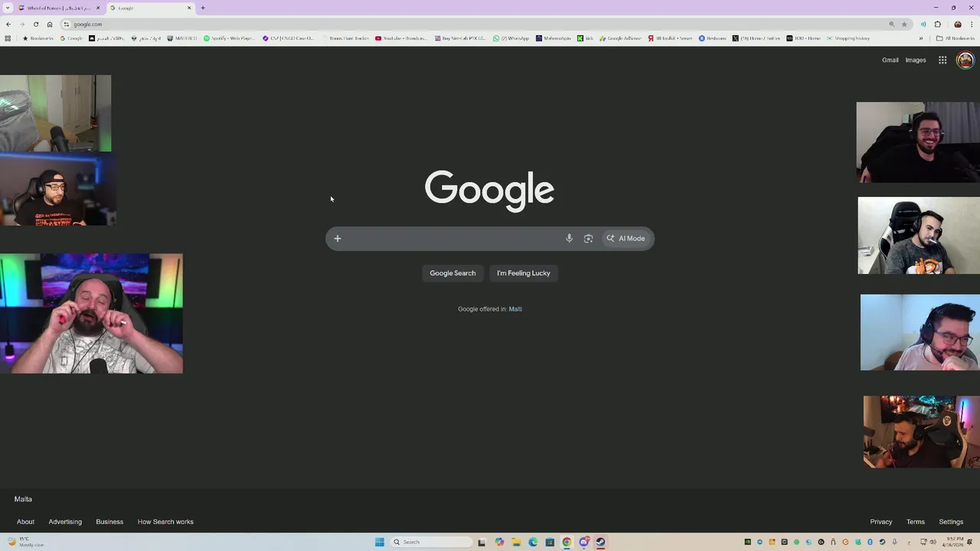Viewport: 980px width, 551px height.
Task: Open the bookmarks bar apps grid
Action: click(x=8, y=38)
